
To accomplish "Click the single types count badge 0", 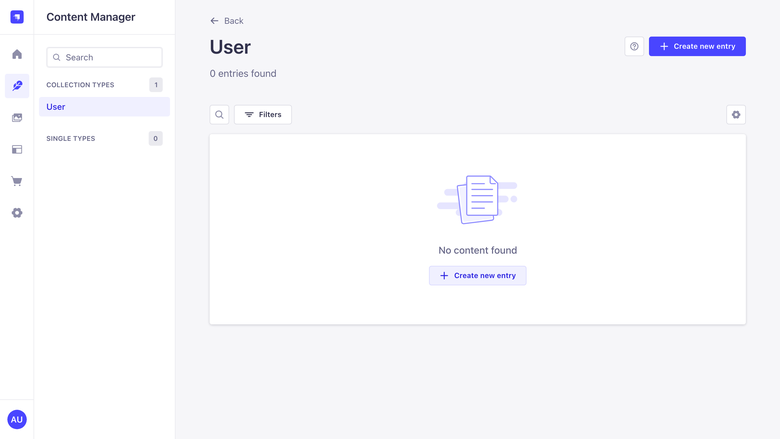I will click(156, 139).
